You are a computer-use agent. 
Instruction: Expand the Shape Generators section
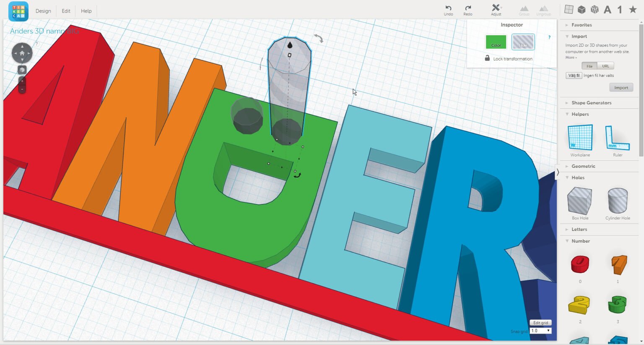[591, 103]
